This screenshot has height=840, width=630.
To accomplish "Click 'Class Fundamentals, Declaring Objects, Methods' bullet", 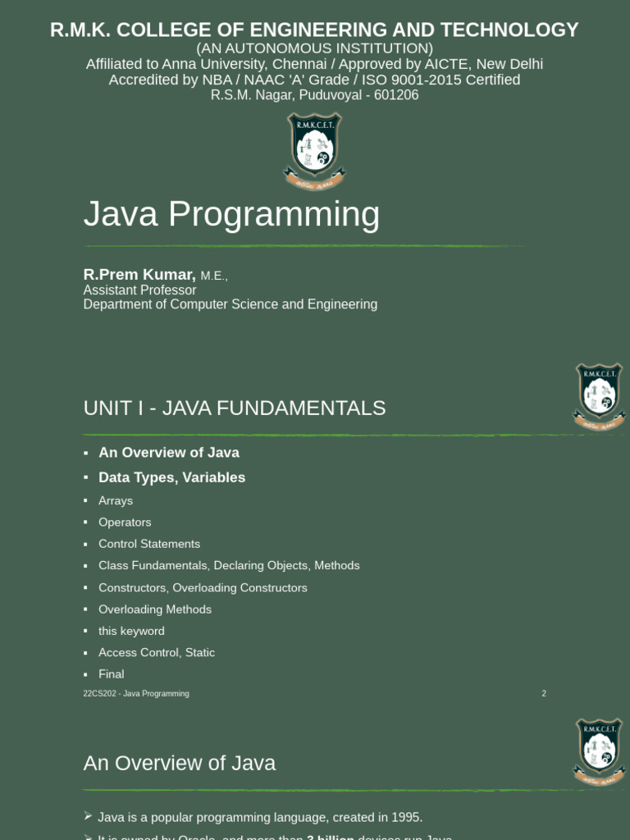I will tap(230, 566).
